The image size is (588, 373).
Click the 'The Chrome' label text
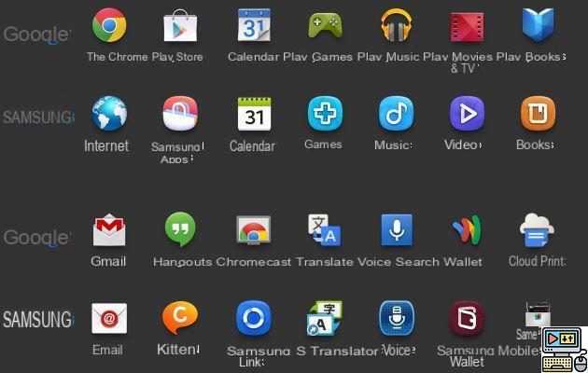pos(118,57)
